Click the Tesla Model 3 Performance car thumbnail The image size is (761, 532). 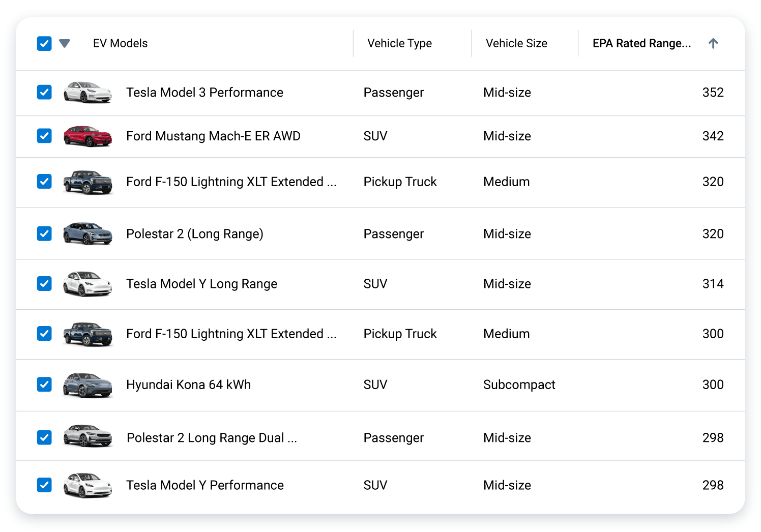87,93
